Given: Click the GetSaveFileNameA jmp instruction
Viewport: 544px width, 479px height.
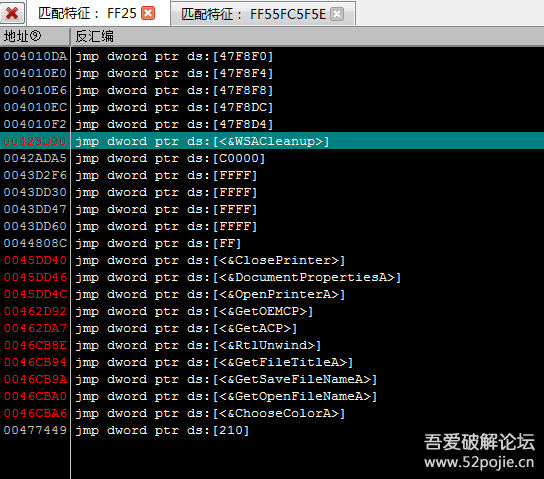Looking at the screenshot, I should (226, 379).
